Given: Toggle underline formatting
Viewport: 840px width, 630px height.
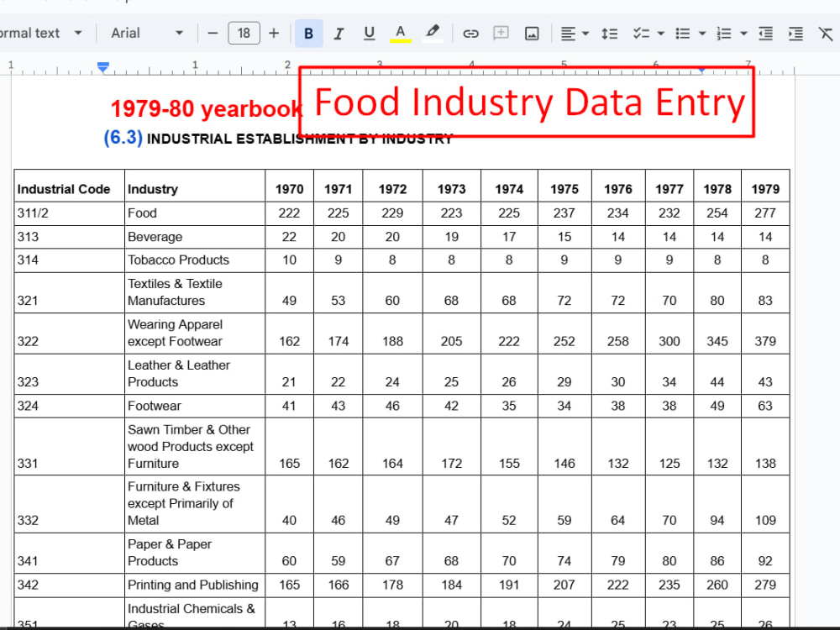Looking at the screenshot, I should tap(369, 34).
